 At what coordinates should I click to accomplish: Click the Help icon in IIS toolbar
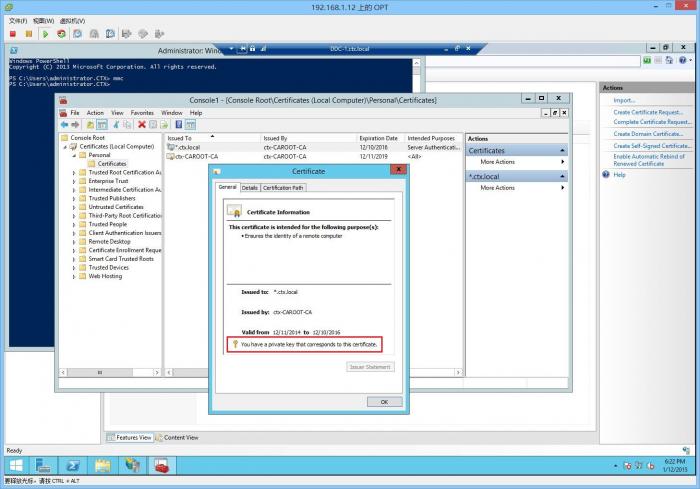683,60
